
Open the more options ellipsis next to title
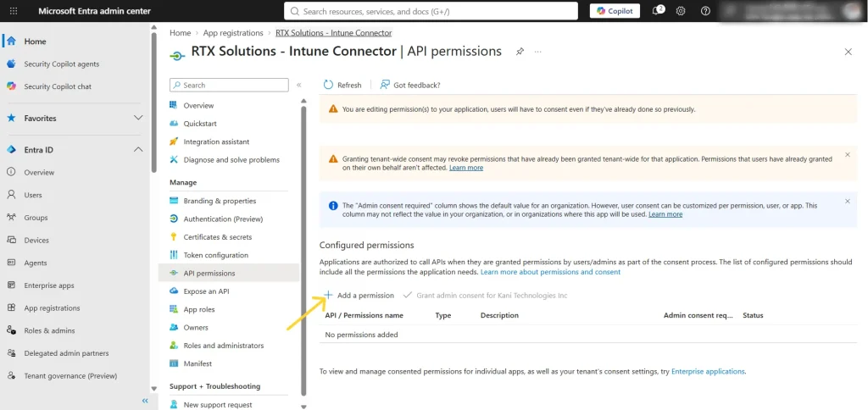538,52
